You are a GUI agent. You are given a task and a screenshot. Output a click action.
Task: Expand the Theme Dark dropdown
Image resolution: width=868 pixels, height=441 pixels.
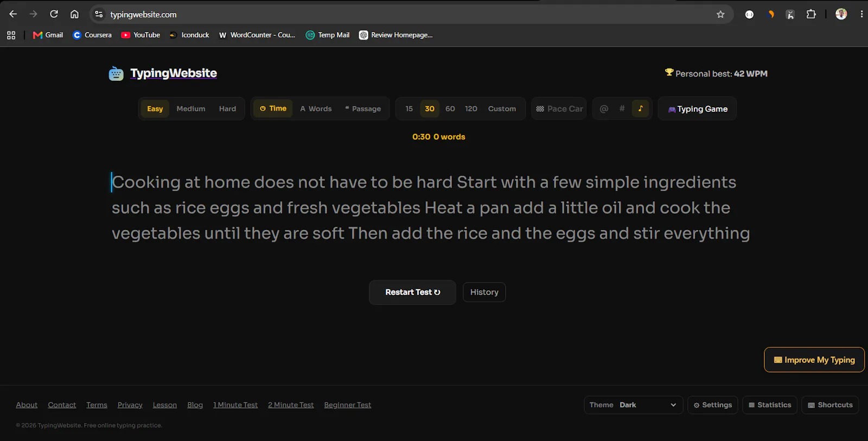tap(633, 405)
